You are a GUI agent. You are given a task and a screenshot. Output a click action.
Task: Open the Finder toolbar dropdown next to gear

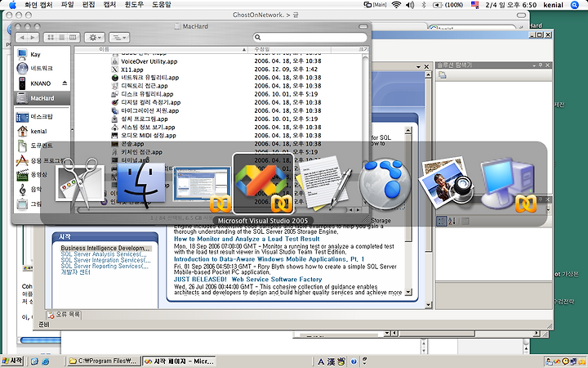coord(119,37)
